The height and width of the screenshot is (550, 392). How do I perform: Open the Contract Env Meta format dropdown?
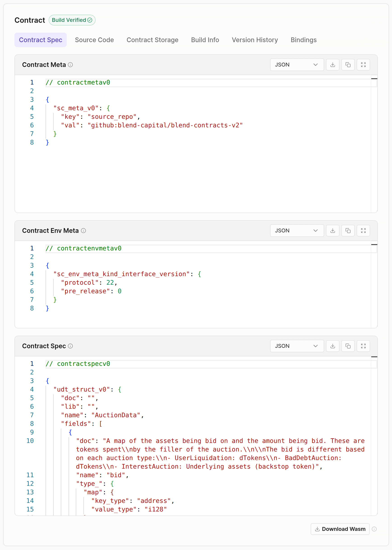click(297, 230)
